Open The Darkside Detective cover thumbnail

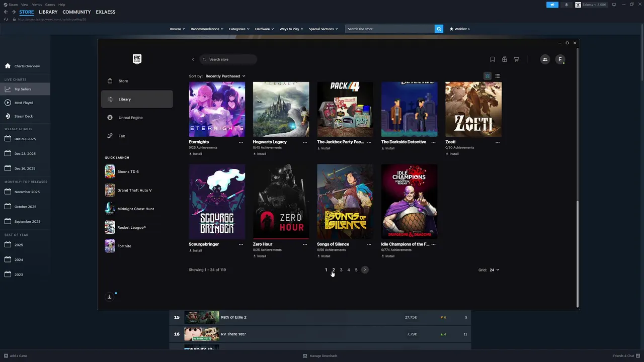409,109
